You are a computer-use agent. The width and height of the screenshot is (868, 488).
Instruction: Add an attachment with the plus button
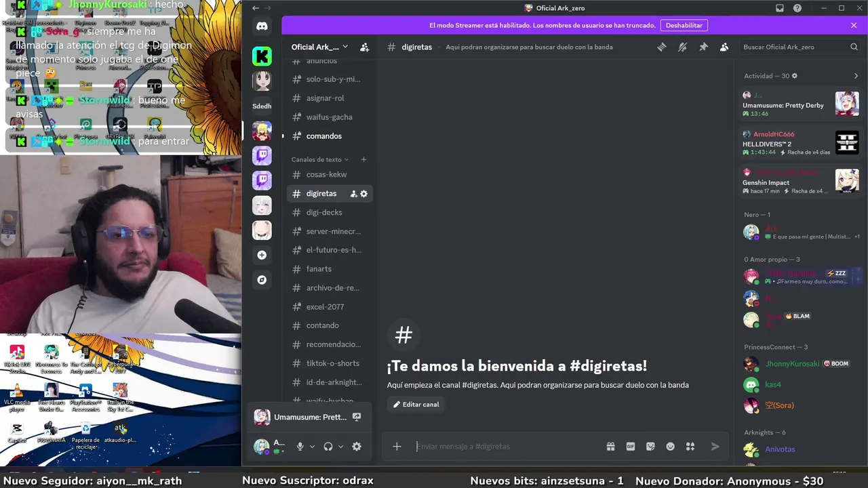click(397, 447)
